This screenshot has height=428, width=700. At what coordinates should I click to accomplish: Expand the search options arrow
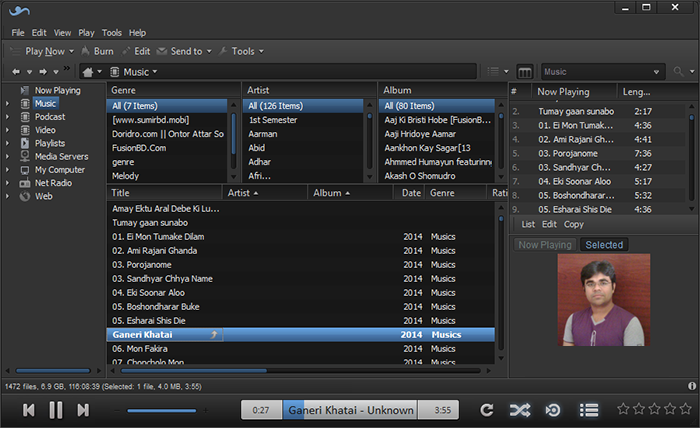coord(692,72)
